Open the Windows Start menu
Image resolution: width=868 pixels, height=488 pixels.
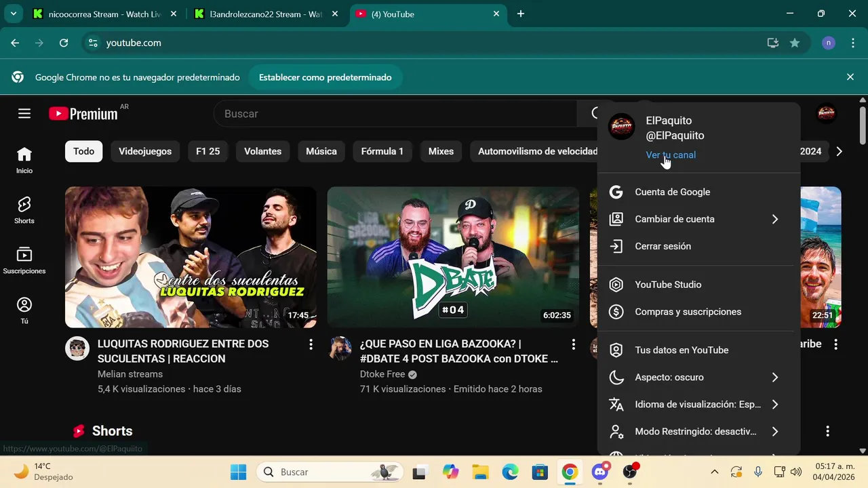239,472
